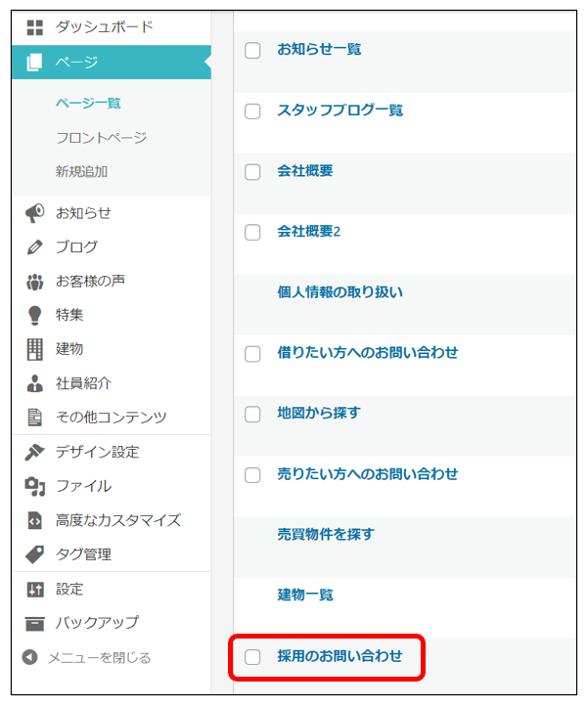This screenshot has height=706, width=588.
Task: Click the building icon beside 建物
Action: coord(34,349)
